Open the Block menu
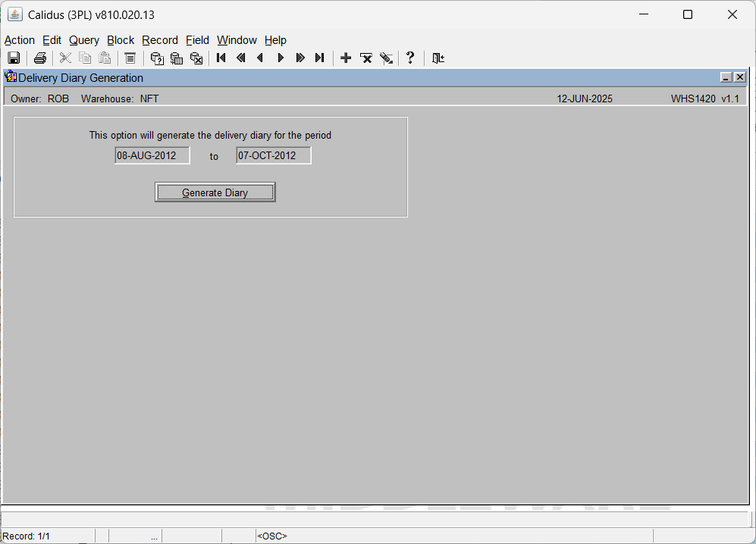756x544 pixels. (x=121, y=40)
